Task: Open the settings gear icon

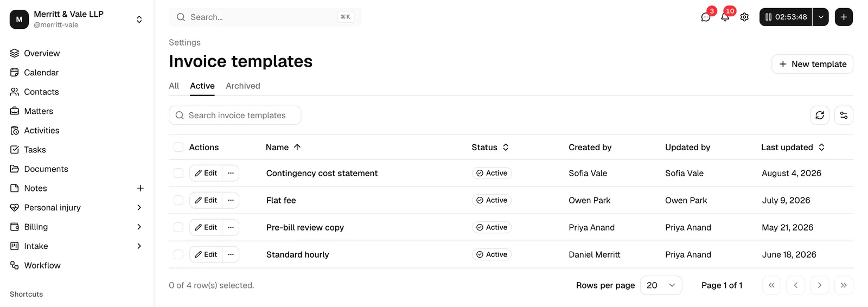Action: (744, 17)
